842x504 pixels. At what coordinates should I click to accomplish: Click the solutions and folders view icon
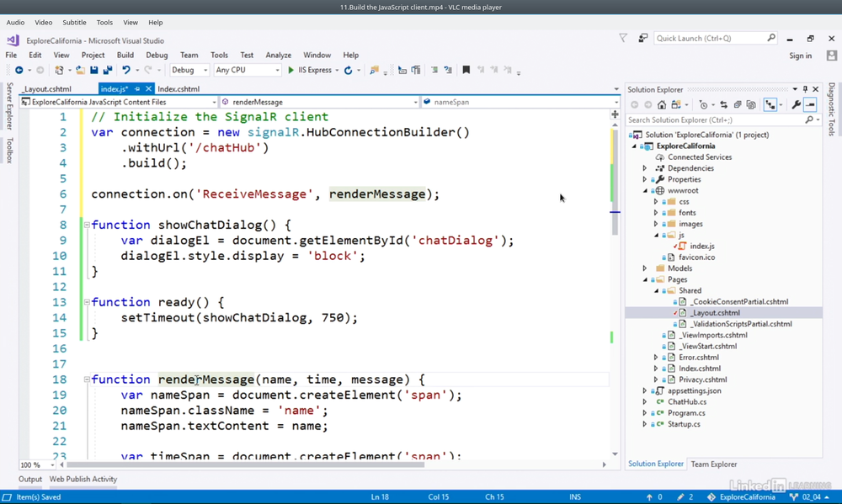[x=676, y=104]
